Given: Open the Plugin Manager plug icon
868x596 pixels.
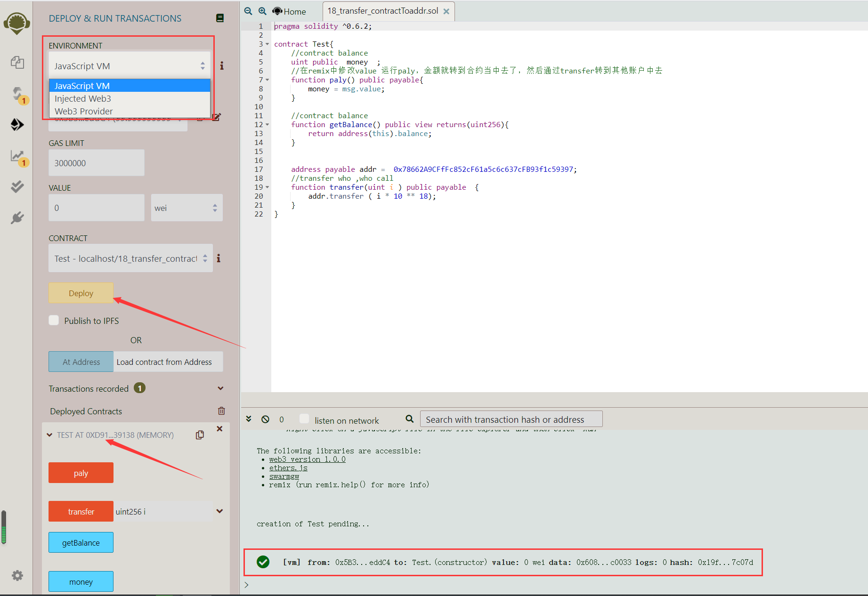Looking at the screenshot, I should coord(17,217).
